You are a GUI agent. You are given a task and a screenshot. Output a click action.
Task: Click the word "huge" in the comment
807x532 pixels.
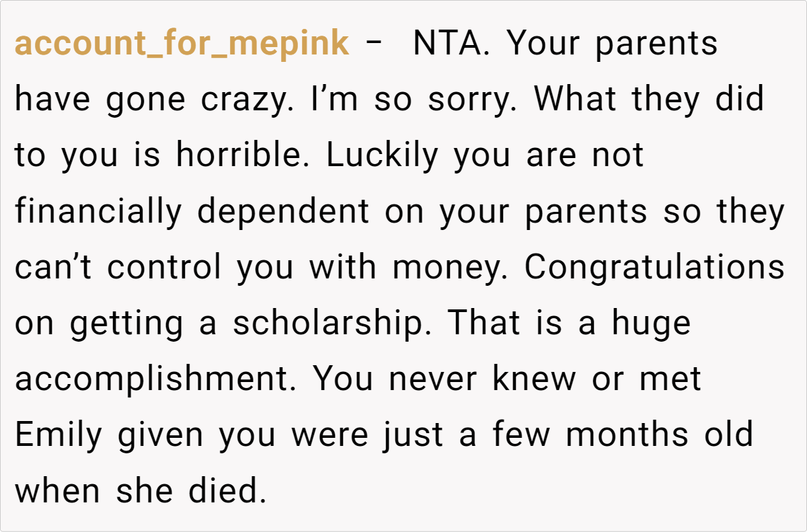click(651, 324)
